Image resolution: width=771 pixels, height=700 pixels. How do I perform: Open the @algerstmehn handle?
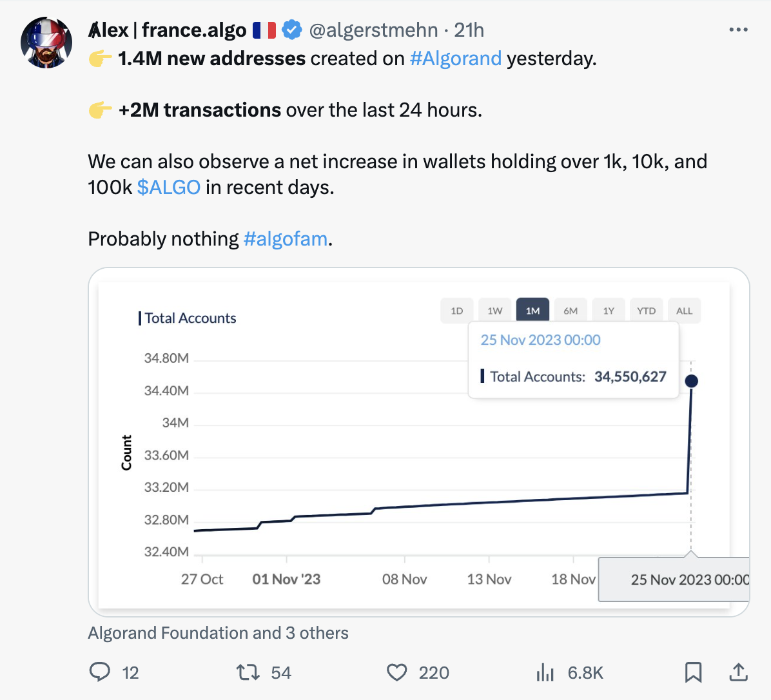(373, 30)
